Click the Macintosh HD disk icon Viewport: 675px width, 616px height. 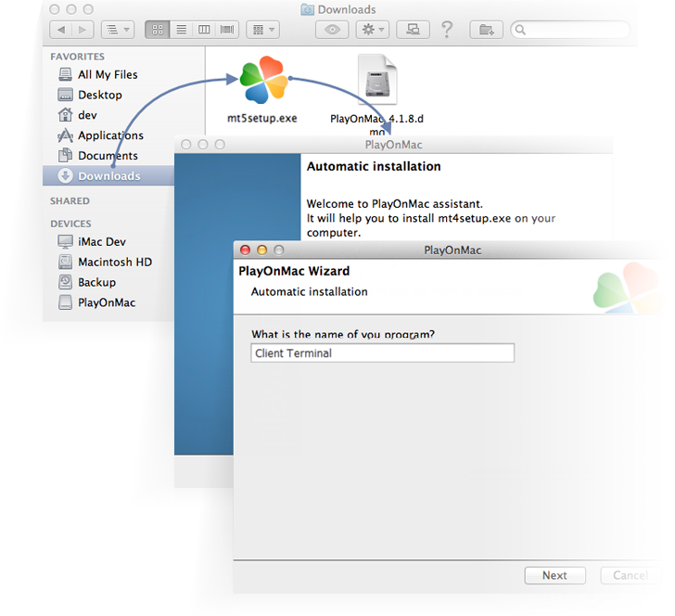65,262
